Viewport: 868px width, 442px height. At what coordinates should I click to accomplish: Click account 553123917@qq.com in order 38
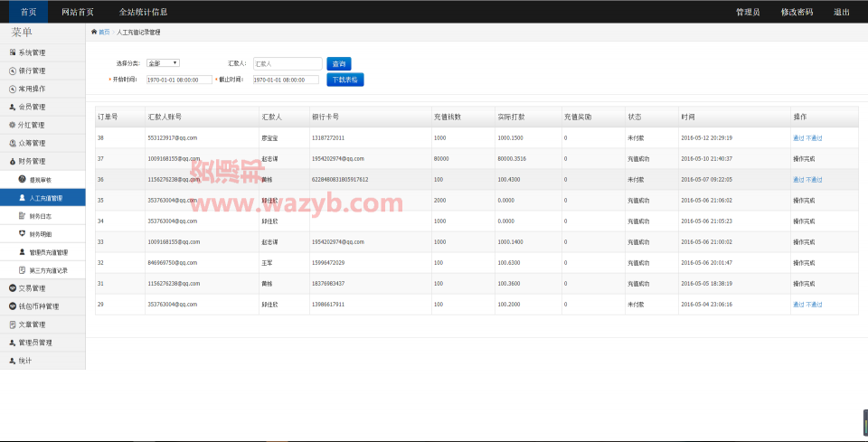point(173,137)
